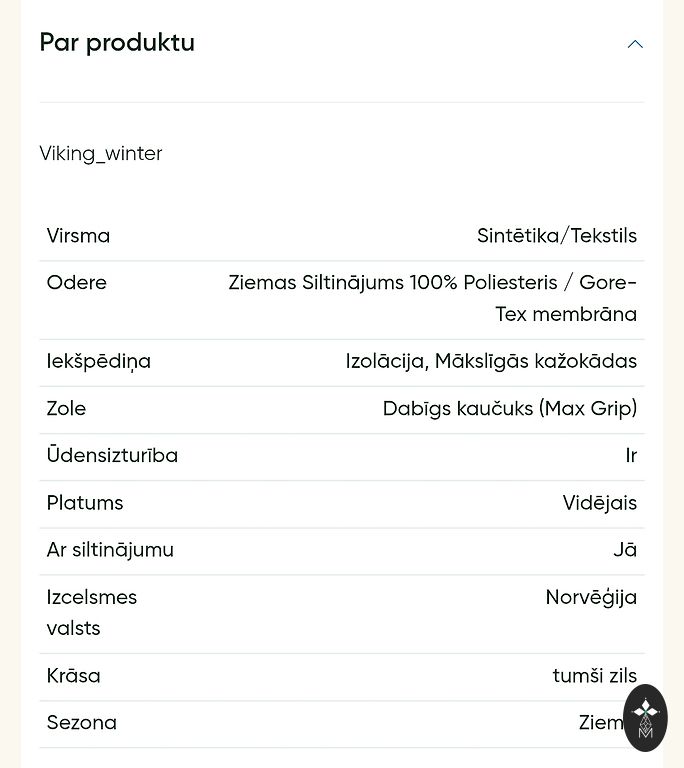Select the Viking_winter text
The height and width of the screenshot is (768, 684).
point(101,154)
